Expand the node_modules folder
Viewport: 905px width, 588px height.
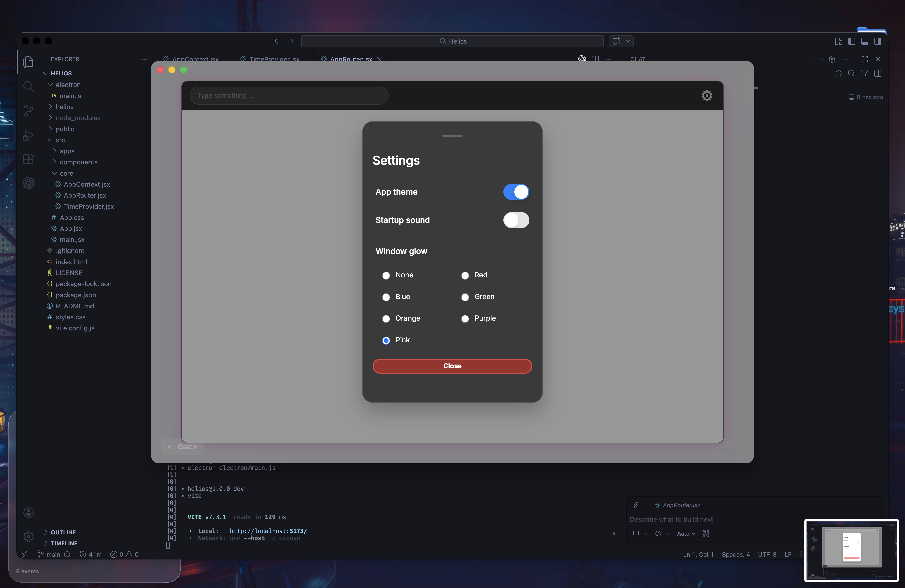(78, 118)
